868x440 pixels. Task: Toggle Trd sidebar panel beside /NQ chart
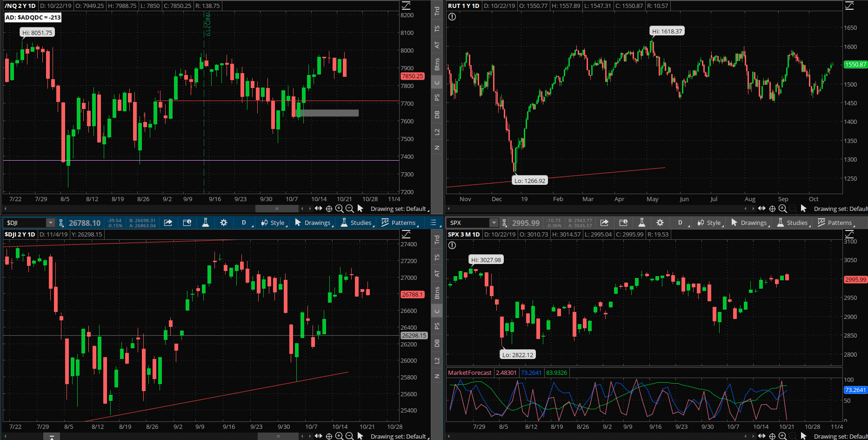click(437, 11)
